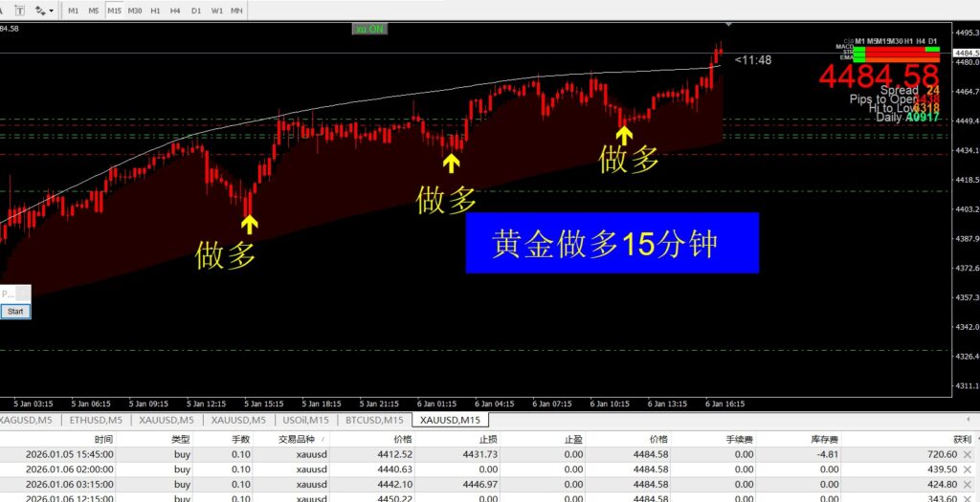Image resolution: width=980 pixels, height=502 pixels.
Task: Close the first xauusd order at 720.60 profit
Action: click(968, 454)
